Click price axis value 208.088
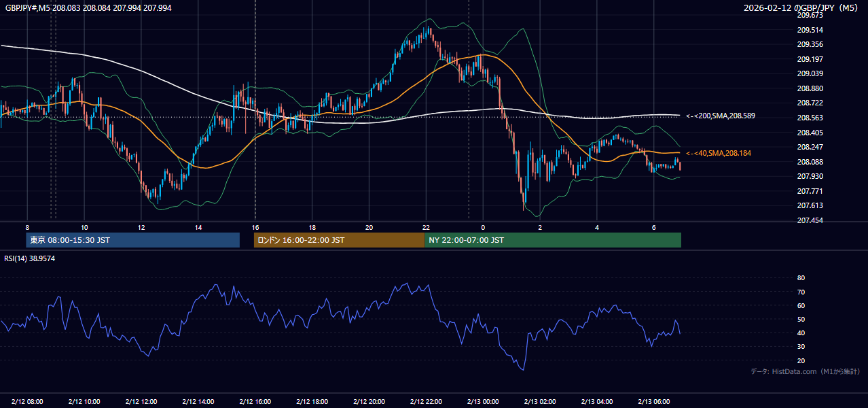Image resolution: width=868 pixels, height=408 pixels. [810, 162]
